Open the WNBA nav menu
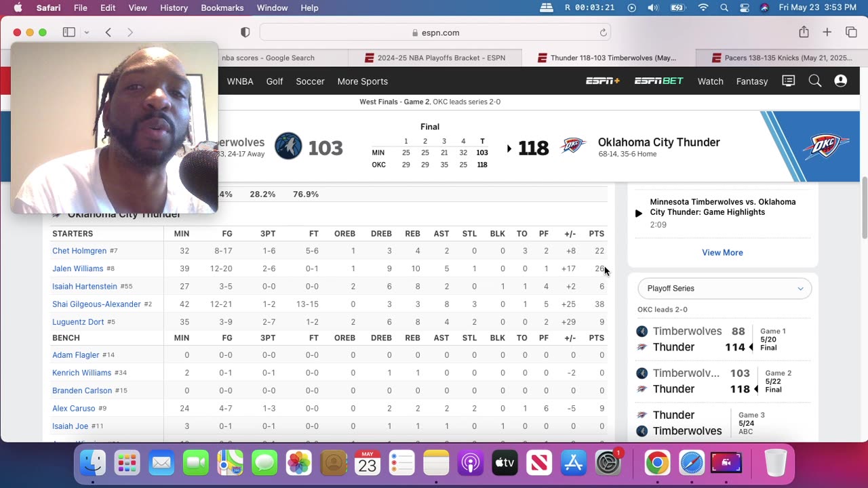Screen dimensions: 868x488 pos(240,81)
